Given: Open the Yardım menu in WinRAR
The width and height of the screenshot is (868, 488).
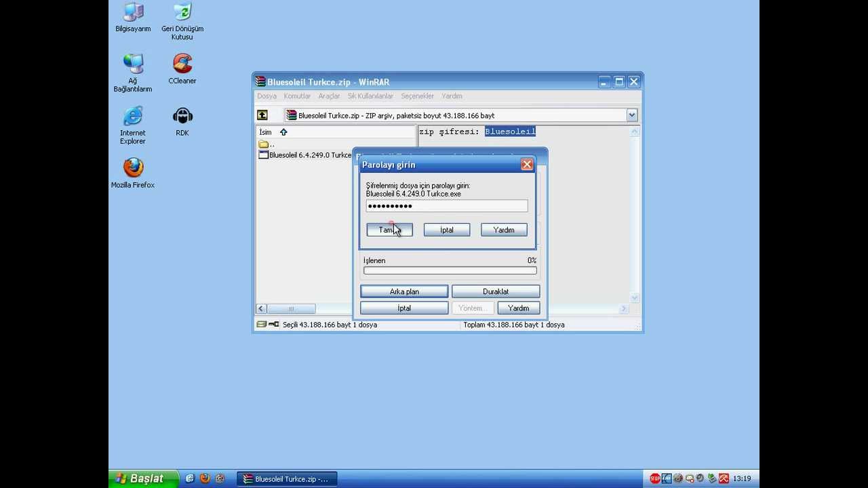Looking at the screenshot, I should (x=452, y=96).
